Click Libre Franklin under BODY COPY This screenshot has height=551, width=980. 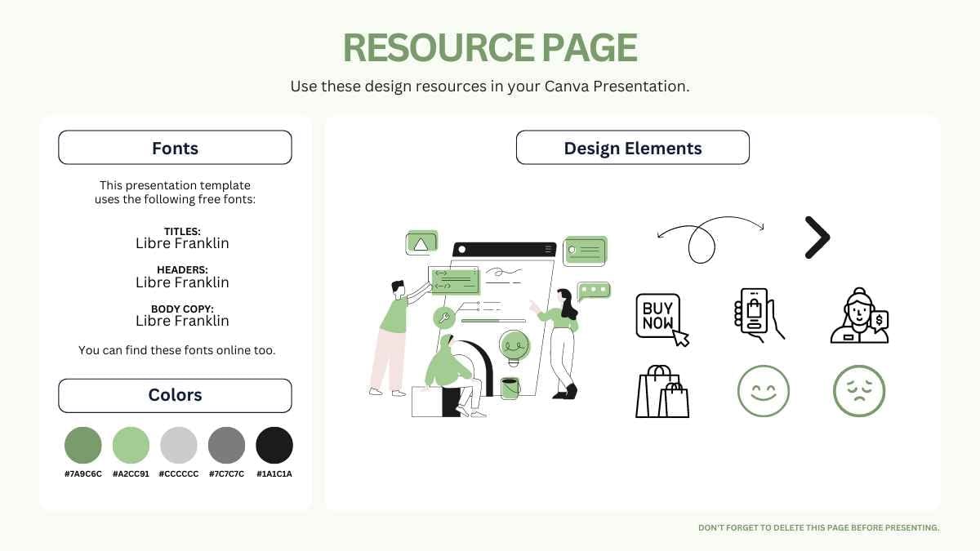182,321
